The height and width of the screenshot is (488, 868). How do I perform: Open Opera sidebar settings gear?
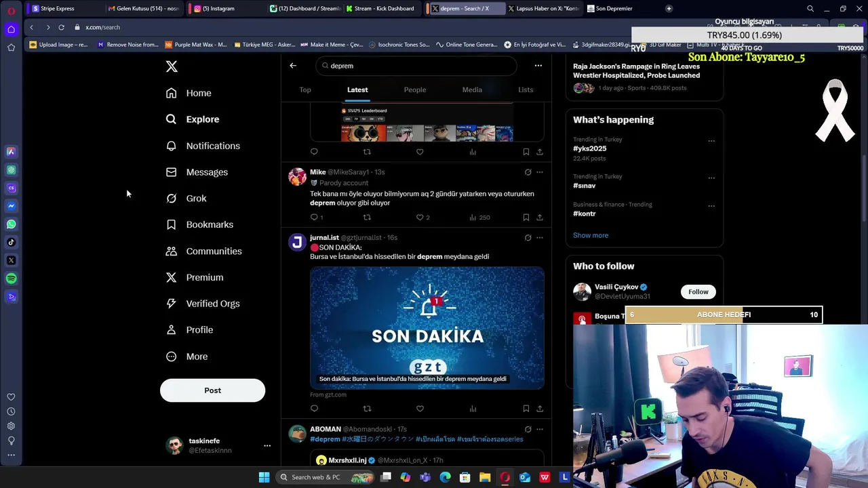coord(11,426)
